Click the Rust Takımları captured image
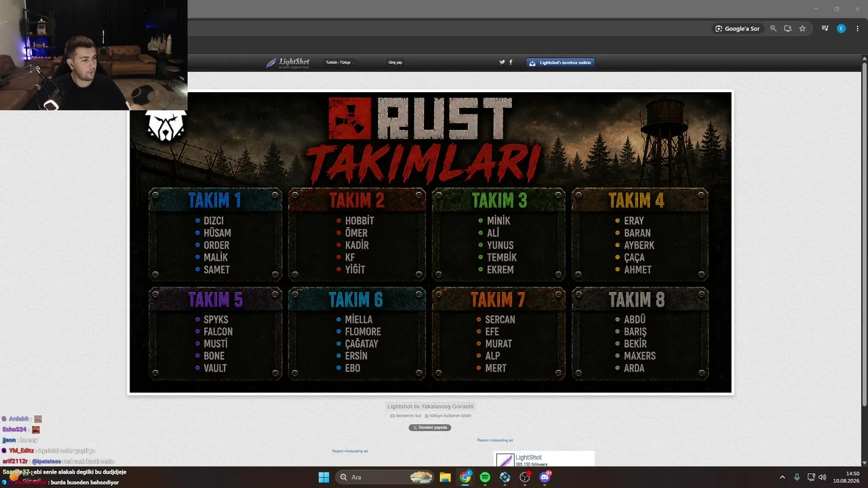This screenshot has height=488, width=868. click(431, 242)
